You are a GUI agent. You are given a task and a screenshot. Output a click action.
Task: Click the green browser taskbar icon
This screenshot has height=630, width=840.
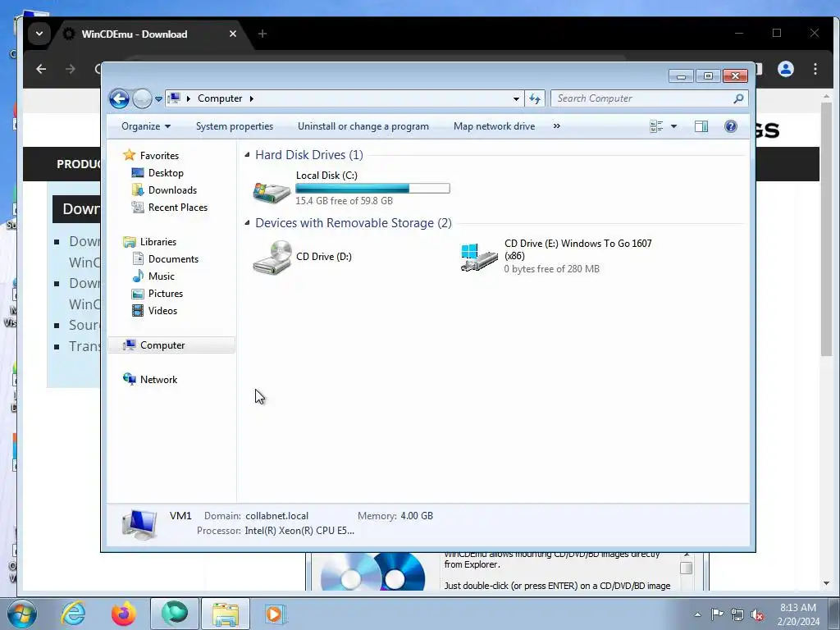[x=174, y=614]
